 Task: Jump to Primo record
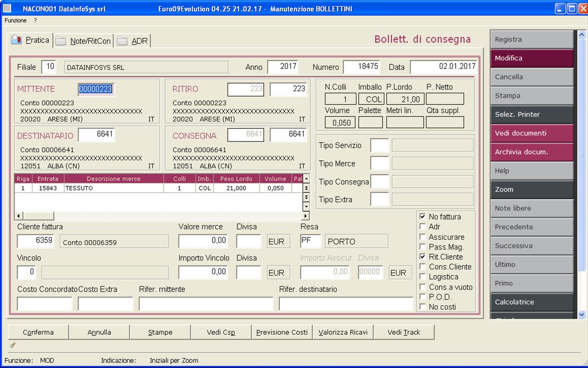531,283
